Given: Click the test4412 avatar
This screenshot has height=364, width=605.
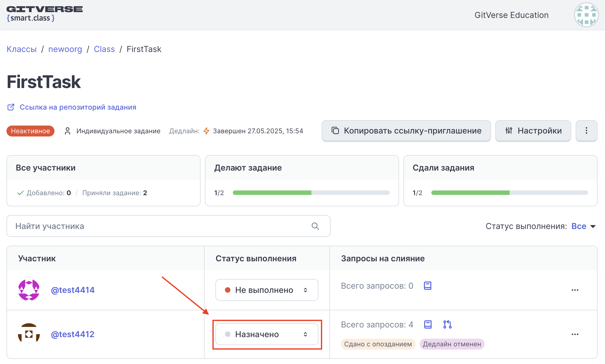Looking at the screenshot, I should (x=29, y=334).
